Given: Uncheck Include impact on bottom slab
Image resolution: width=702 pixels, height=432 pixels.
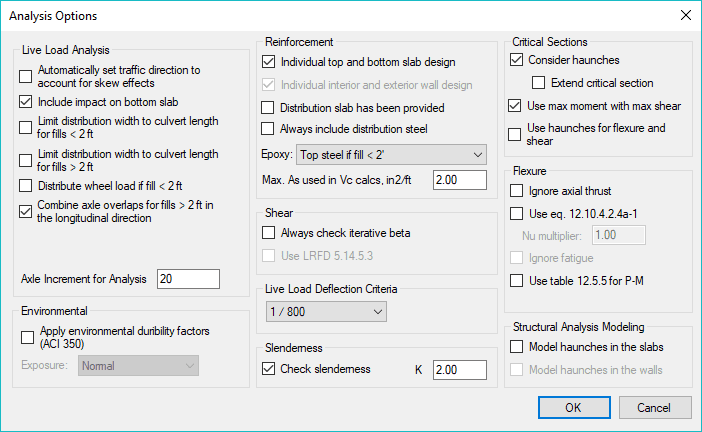Looking at the screenshot, I should point(26,102).
